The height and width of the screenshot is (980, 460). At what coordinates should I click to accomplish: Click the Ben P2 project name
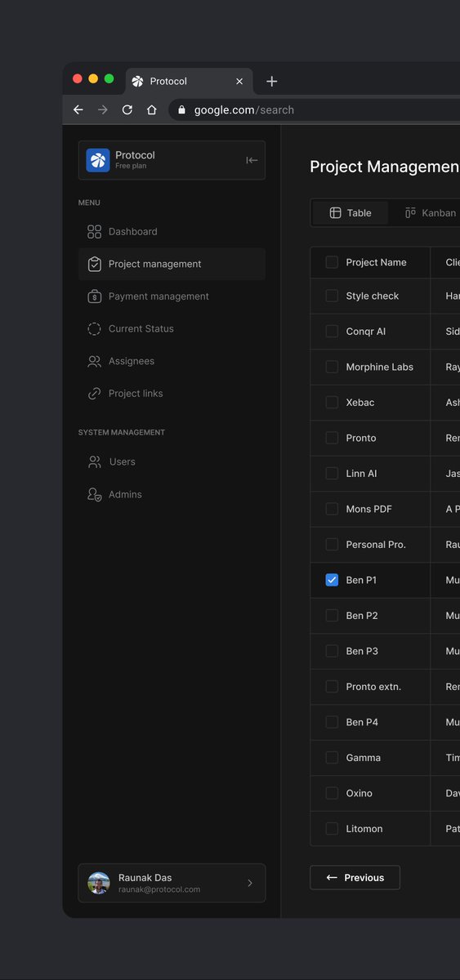[362, 616]
